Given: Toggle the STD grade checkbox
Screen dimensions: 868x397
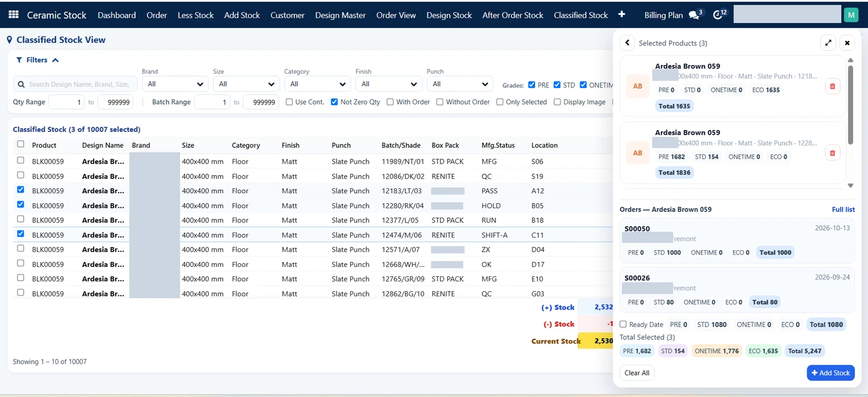Looking at the screenshot, I should point(557,85).
